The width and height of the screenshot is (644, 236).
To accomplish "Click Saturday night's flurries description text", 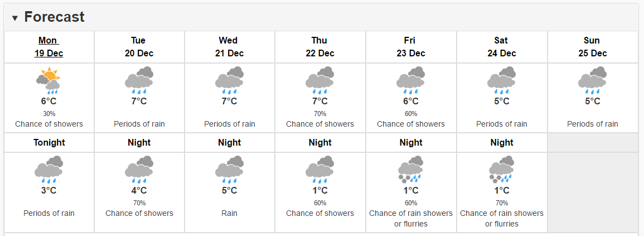I will pos(501,219).
